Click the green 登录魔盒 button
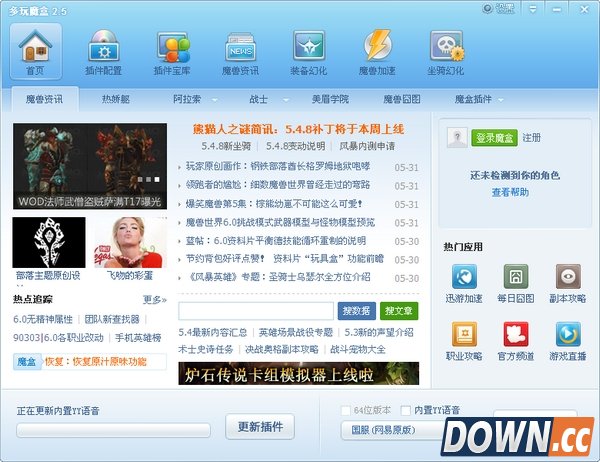600x462 pixels. point(494,137)
